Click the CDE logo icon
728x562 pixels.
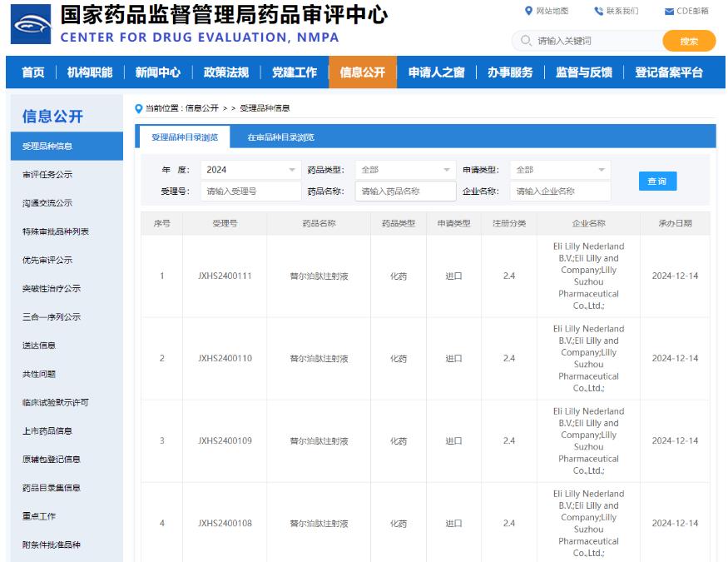click(27, 26)
